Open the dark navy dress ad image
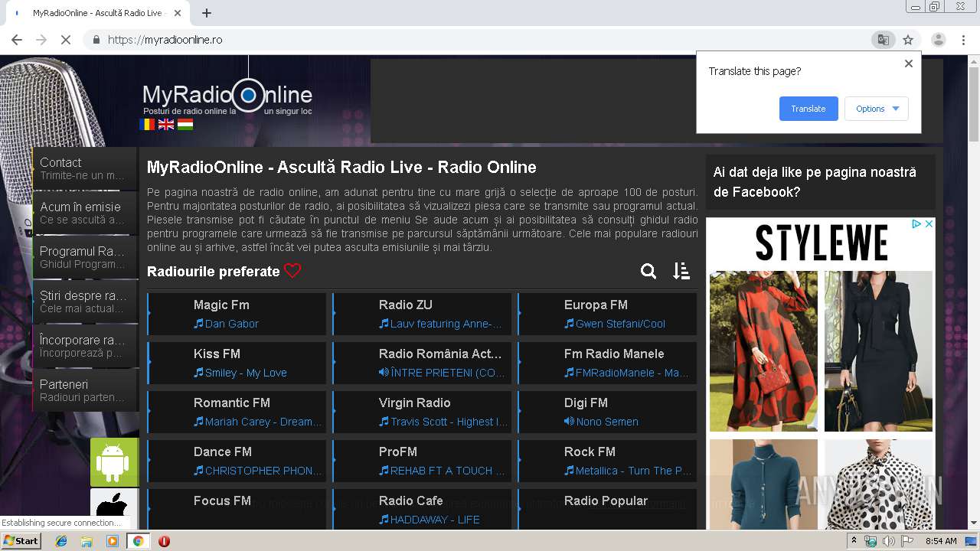The height and width of the screenshot is (551, 980). [x=878, y=351]
